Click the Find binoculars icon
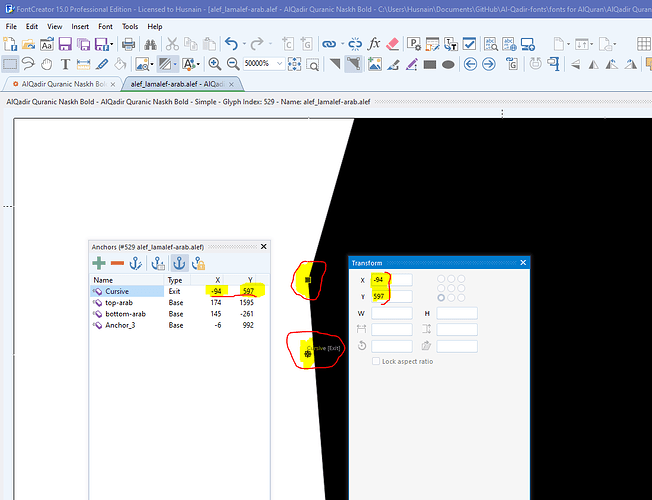This screenshot has height=500, width=652. click(150, 44)
